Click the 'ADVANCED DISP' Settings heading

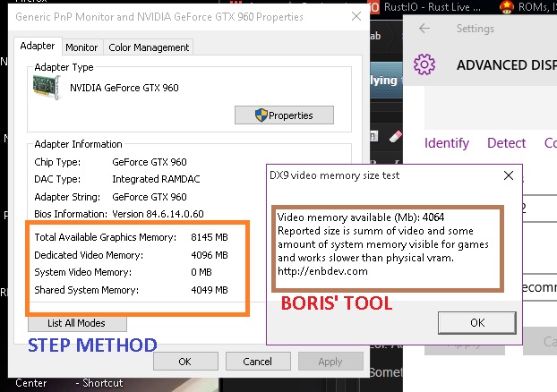point(507,65)
